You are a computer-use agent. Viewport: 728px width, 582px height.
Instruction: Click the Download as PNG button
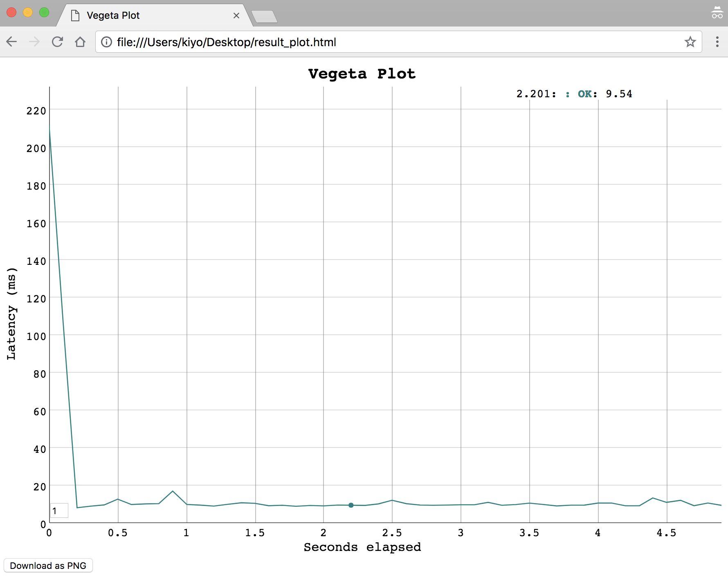click(x=48, y=566)
